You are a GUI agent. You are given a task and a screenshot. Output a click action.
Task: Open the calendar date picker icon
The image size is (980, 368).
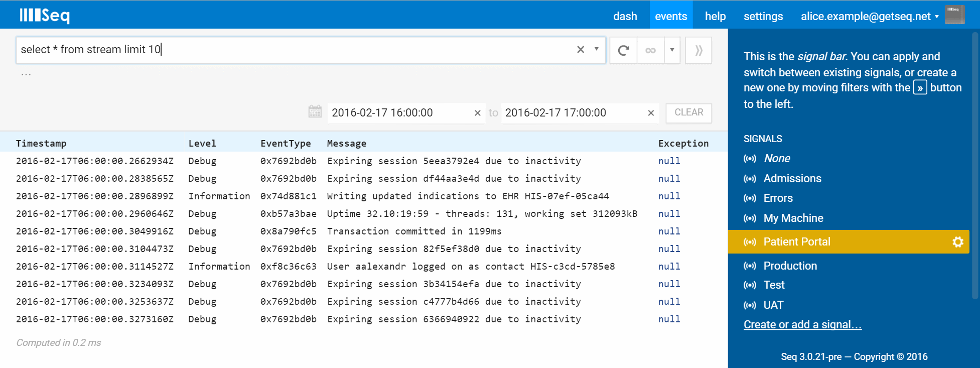[x=315, y=111]
